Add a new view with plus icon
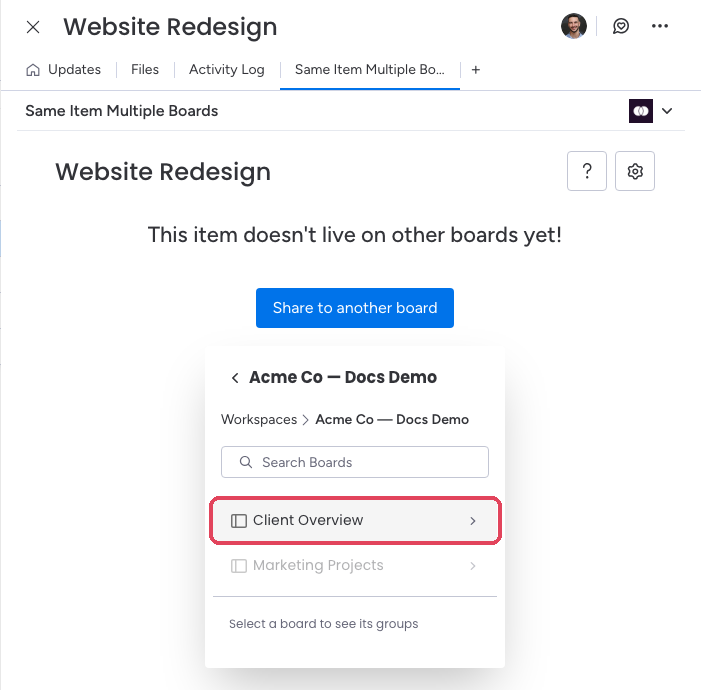Viewport: 701px width, 690px height. click(476, 70)
